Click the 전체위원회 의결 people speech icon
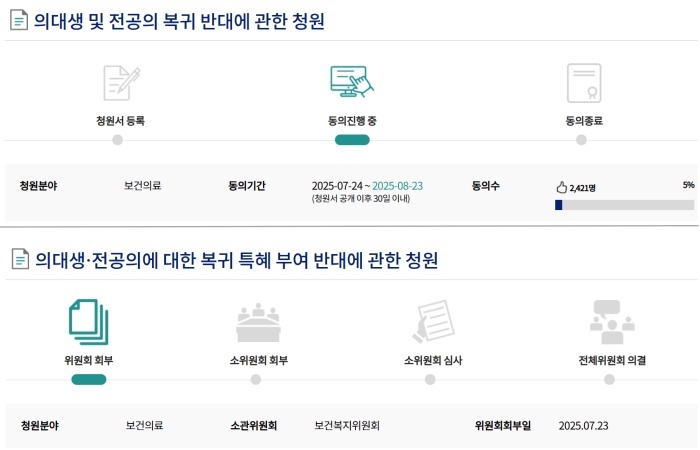This screenshot has height=450, width=700. pos(612,322)
